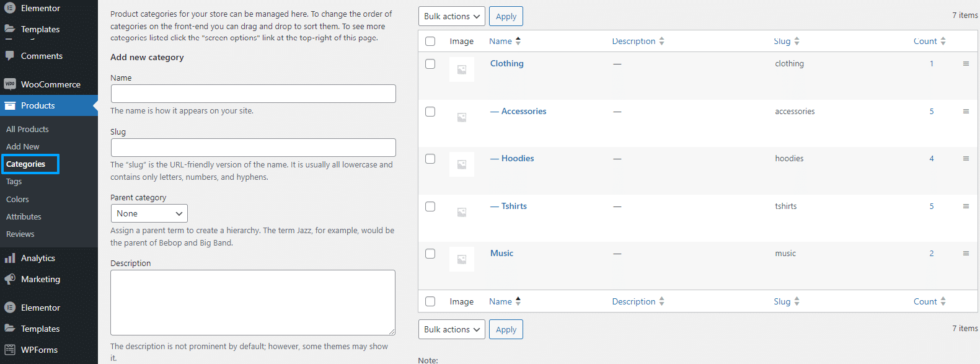Image resolution: width=980 pixels, height=364 pixels.
Task: Expand the Parent category None dropdown
Action: pyautogui.click(x=149, y=213)
